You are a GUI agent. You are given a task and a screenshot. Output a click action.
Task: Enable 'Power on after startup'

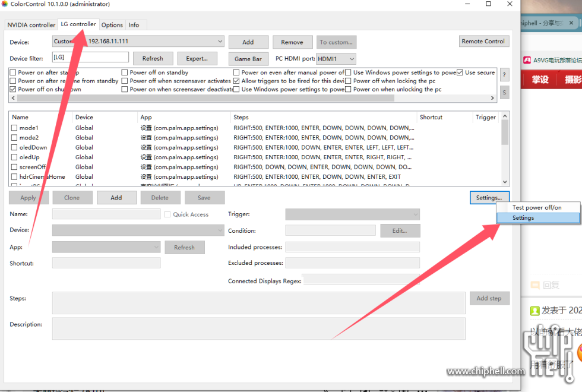pyautogui.click(x=13, y=72)
